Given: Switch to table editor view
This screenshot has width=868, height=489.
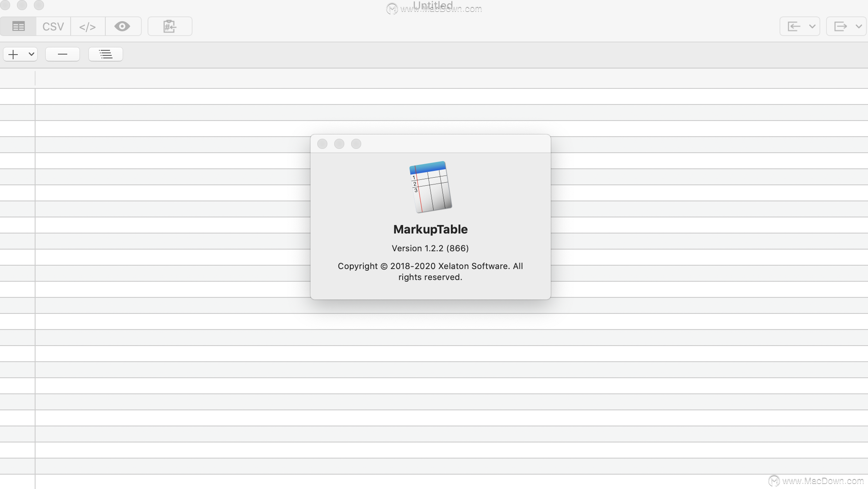Looking at the screenshot, I should click(18, 26).
